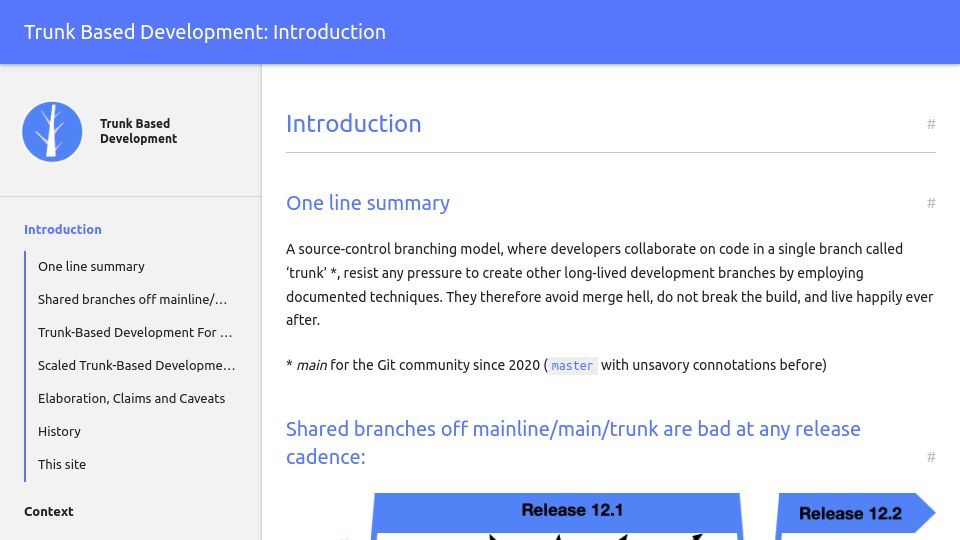Go to This site sidebar entry
Image resolution: width=960 pixels, height=540 pixels.
point(62,465)
